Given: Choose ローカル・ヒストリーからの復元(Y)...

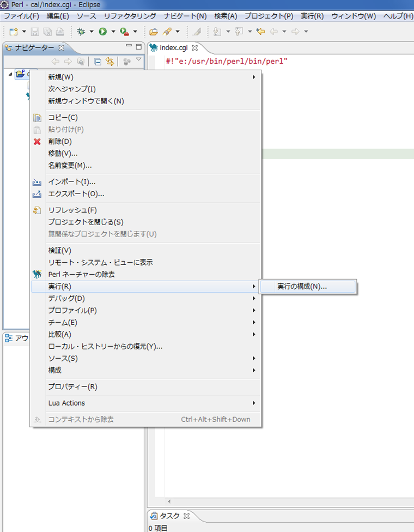Looking at the screenshot, I should pyautogui.click(x=146, y=347).
